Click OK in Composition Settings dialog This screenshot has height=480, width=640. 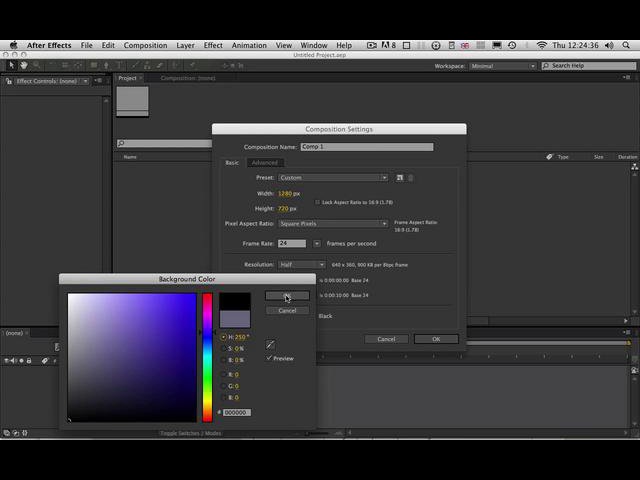[436, 339]
